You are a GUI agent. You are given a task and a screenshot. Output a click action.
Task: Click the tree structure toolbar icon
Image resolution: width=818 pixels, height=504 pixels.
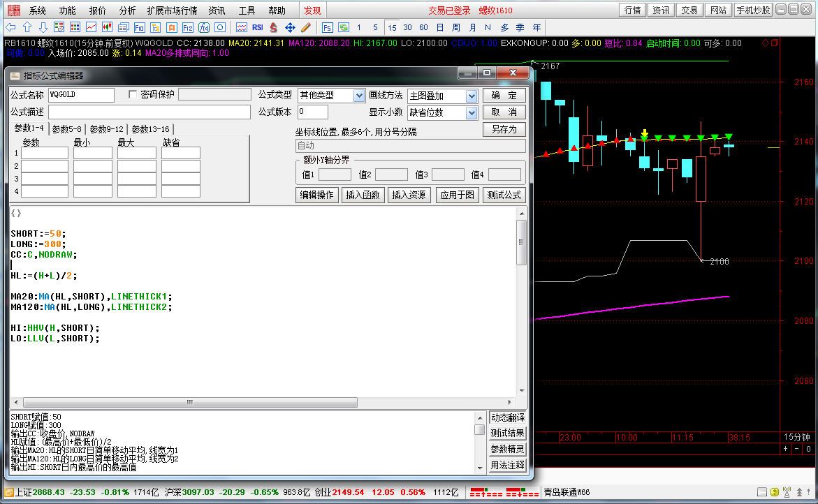pyautogui.click(x=156, y=27)
